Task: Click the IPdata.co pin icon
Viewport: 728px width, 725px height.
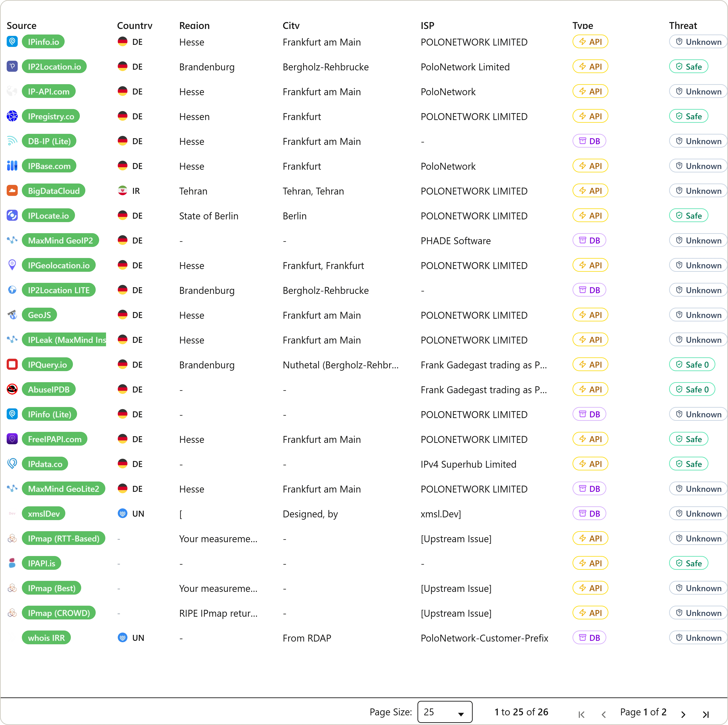Action: [12, 464]
